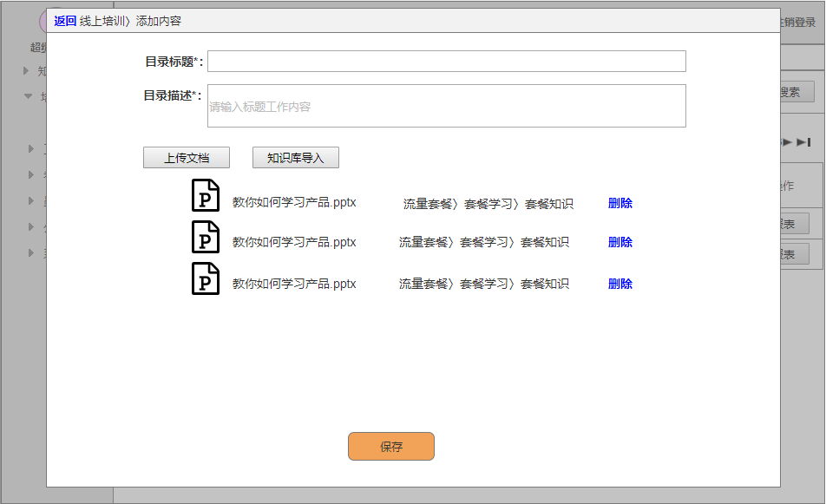This screenshot has width=826, height=504.
Task: Expand first collapsed item in background sidebar
Action: coord(26,70)
